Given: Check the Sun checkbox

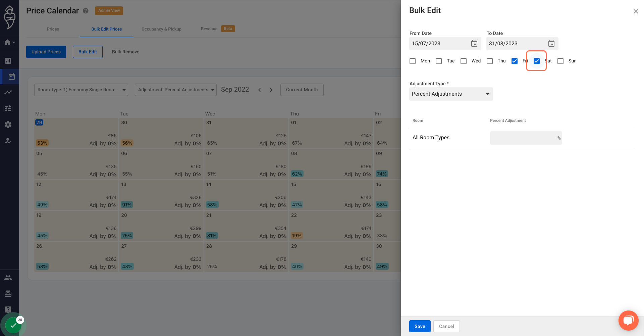Looking at the screenshot, I should point(560,61).
